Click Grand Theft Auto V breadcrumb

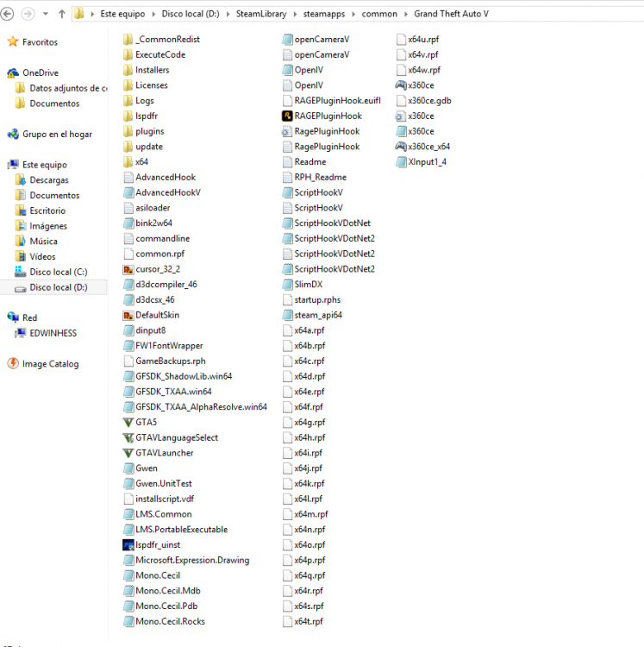click(x=451, y=14)
